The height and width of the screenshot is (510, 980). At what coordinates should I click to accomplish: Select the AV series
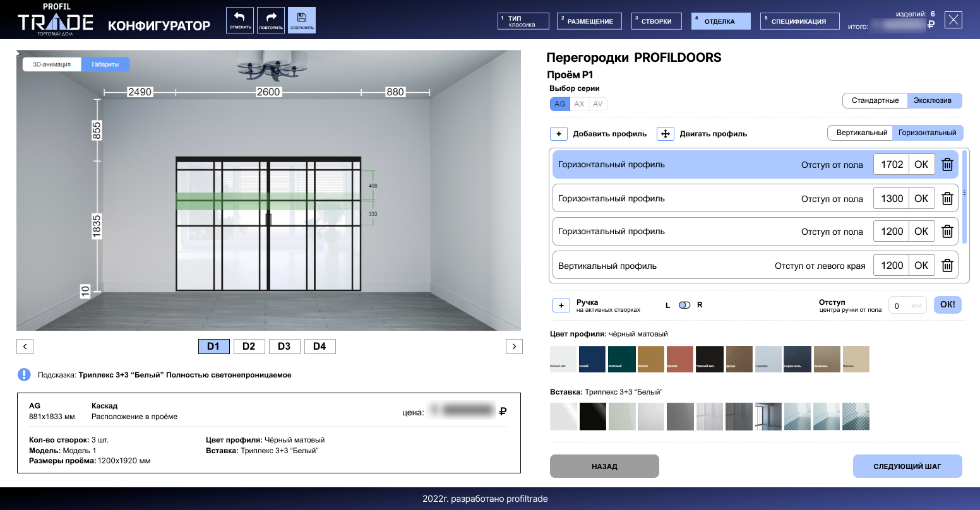[598, 104]
